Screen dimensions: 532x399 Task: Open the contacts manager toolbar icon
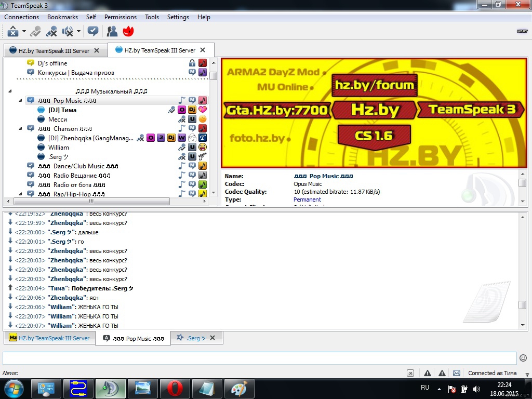tap(112, 31)
